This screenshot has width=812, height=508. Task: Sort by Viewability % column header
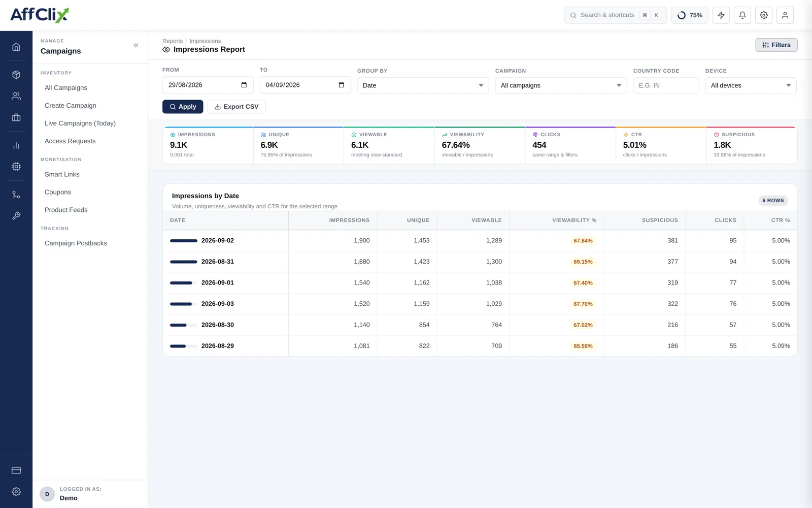574,220
